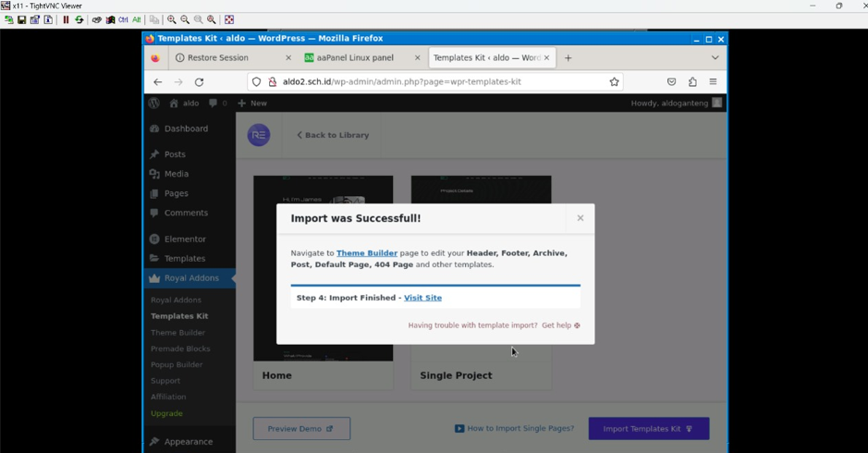Reload the current page

click(200, 82)
